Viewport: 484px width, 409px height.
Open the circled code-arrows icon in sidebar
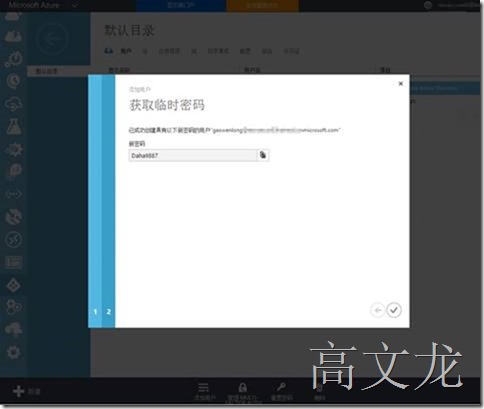(14, 239)
